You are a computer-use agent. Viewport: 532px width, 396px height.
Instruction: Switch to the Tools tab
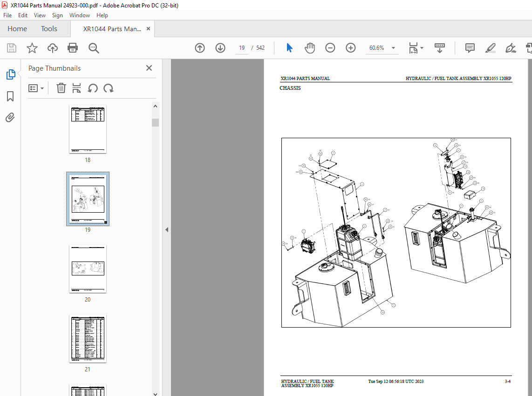pyautogui.click(x=49, y=29)
